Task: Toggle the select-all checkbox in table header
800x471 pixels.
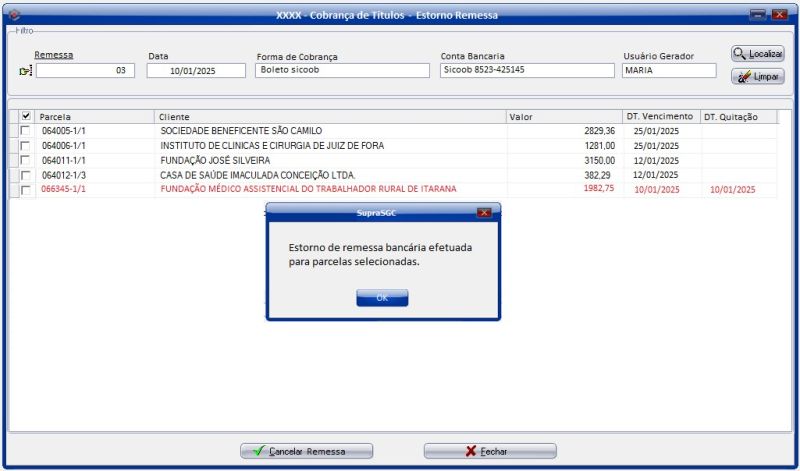Action: (x=26, y=116)
